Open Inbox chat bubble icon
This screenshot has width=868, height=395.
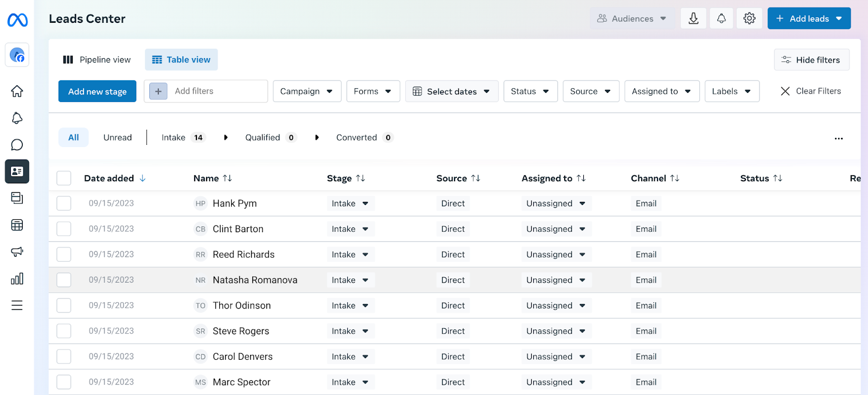tap(17, 145)
